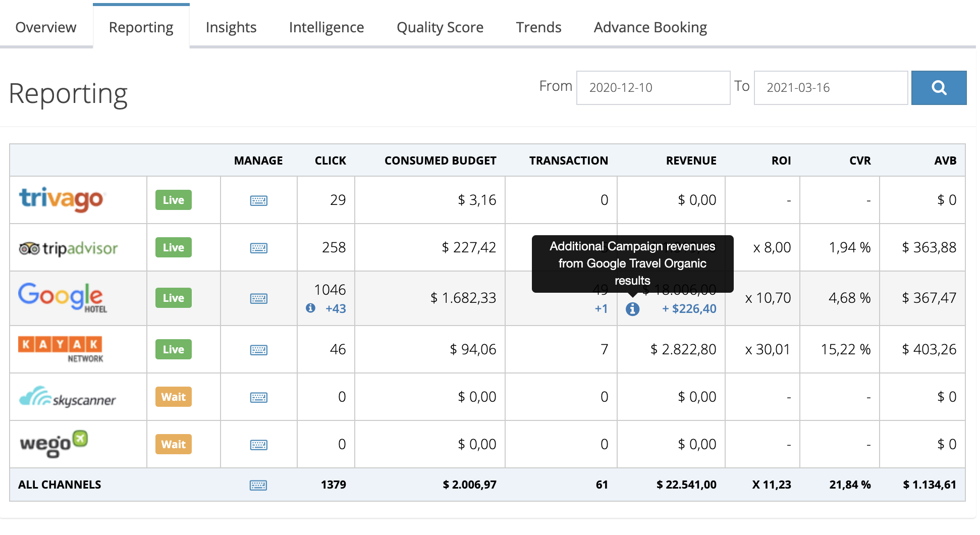The width and height of the screenshot is (980, 535).
Task: Click total clicks 1379
Action: tap(334, 485)
